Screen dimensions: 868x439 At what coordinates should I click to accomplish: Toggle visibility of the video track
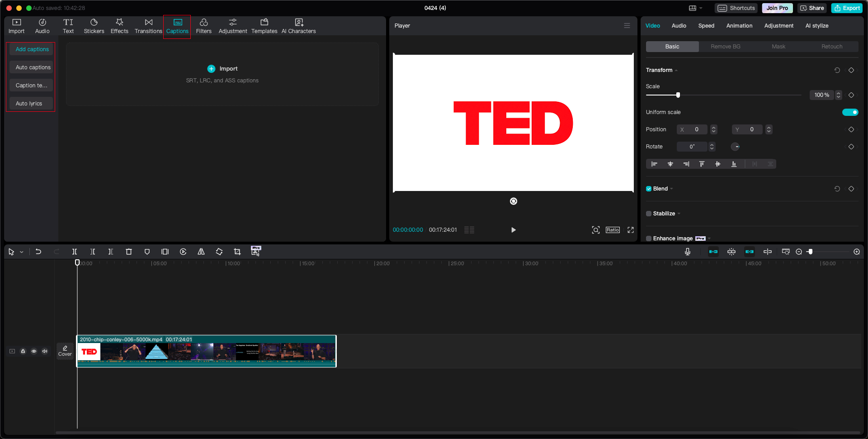point(34,351)
